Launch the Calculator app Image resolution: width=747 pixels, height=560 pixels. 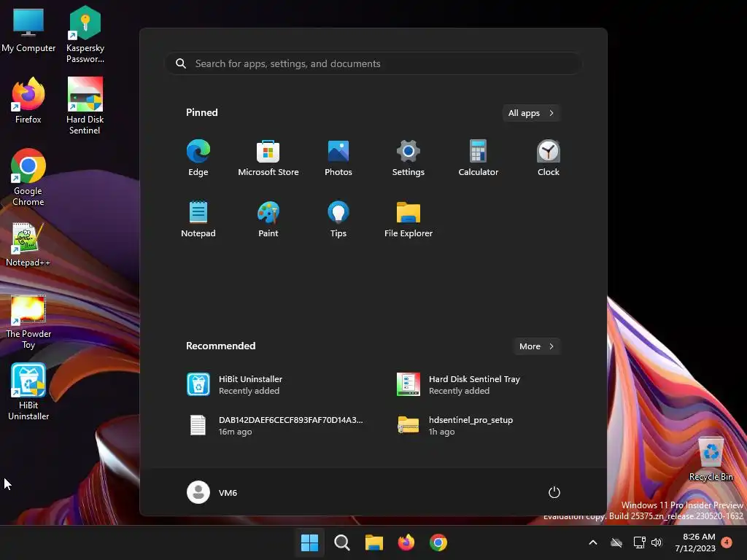point(479,158)
